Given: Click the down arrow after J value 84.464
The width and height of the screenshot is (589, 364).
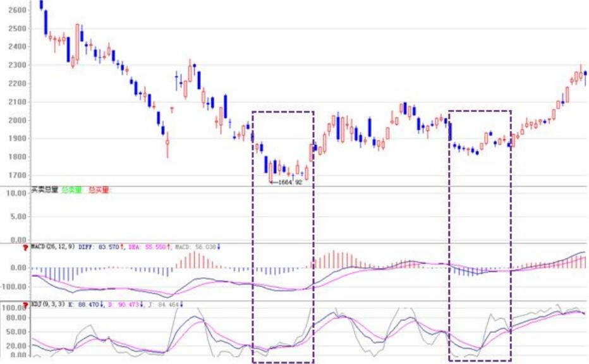Looking at the screenshot, I should (181, 305).
